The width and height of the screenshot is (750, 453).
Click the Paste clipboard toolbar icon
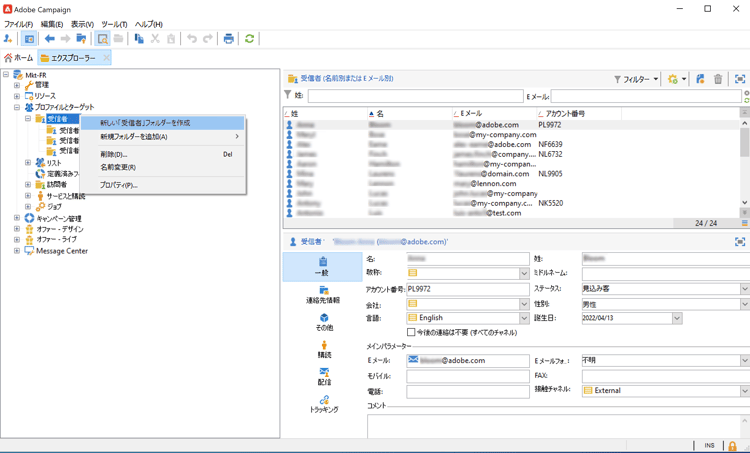171,39
